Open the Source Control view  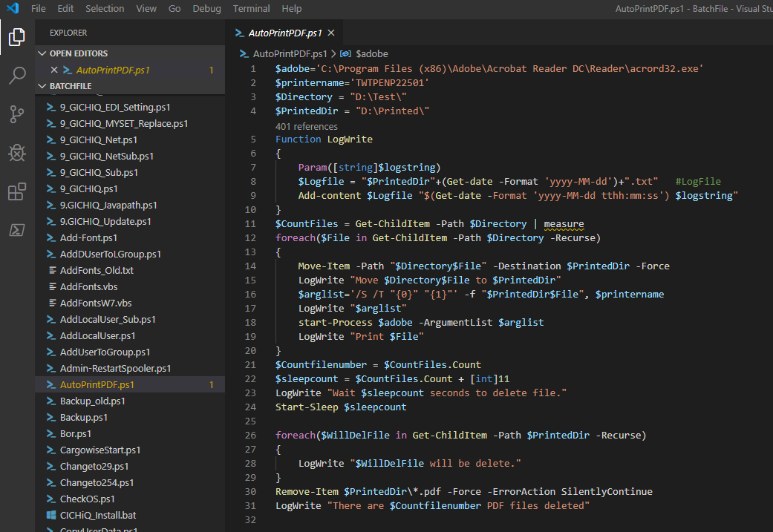click(17, 114)
